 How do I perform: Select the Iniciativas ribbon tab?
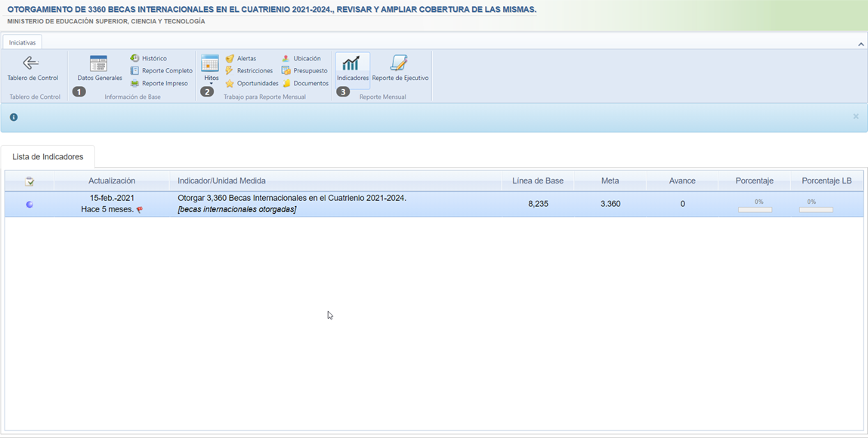[22, 42]
